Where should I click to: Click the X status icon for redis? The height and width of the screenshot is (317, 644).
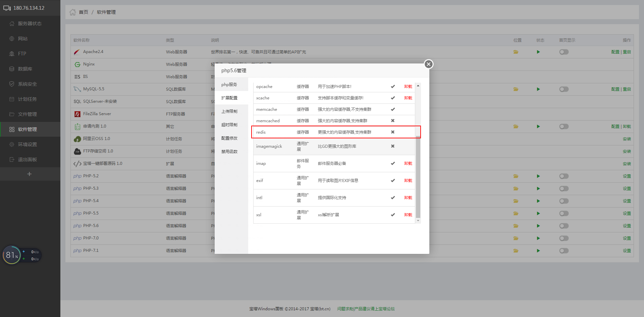pyautogui.click(x=393, y=132)
